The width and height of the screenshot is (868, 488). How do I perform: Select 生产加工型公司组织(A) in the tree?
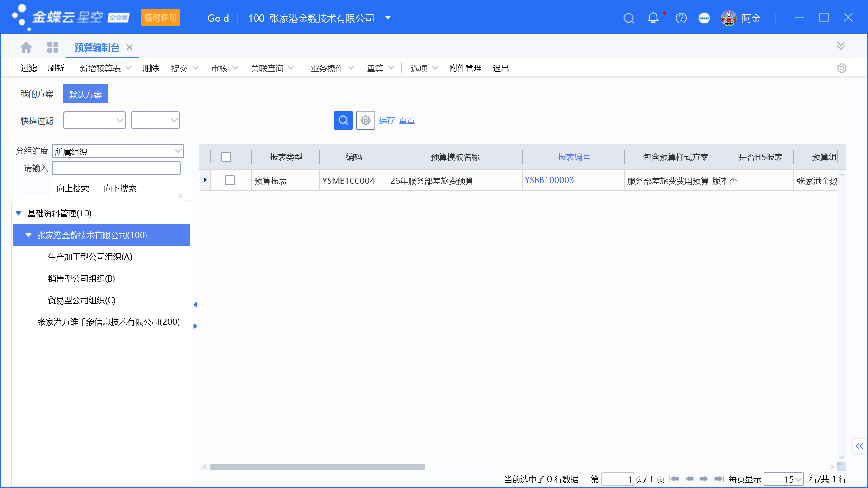[90, 257]
